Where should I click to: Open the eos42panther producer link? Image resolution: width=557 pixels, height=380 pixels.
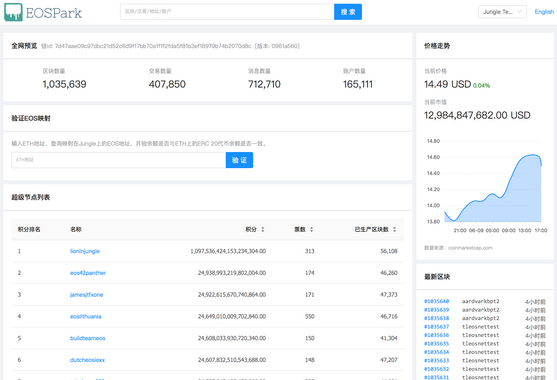(88, 273)
